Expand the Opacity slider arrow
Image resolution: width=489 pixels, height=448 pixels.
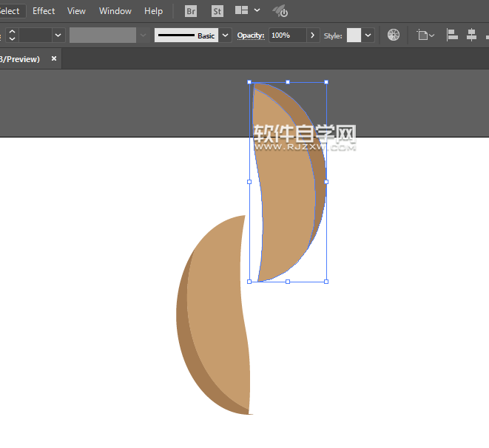(313, 35)
